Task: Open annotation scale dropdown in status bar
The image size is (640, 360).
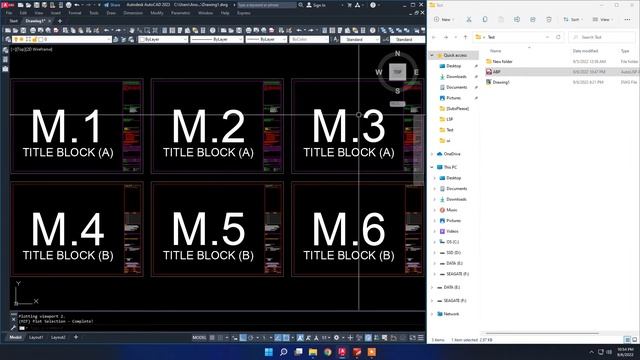Action: click(325, 338)
